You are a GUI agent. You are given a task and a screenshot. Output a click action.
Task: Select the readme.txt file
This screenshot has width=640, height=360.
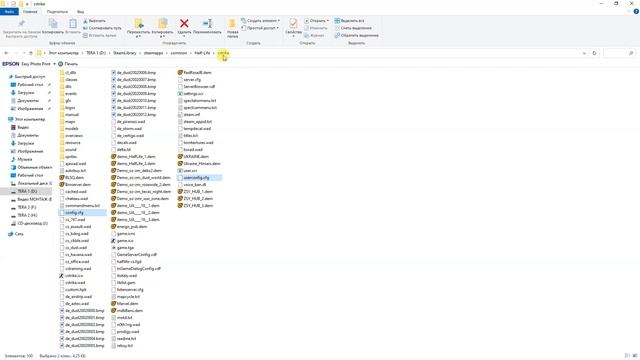pos(126,339)
